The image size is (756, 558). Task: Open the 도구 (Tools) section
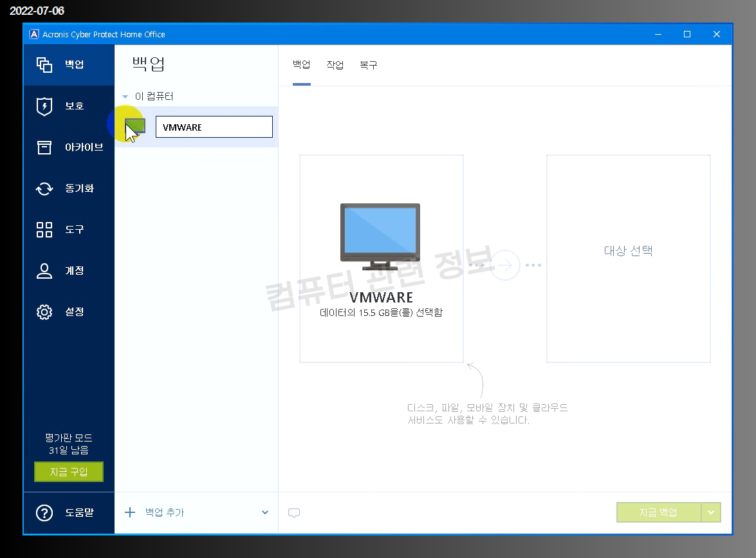tap(68, 230)
